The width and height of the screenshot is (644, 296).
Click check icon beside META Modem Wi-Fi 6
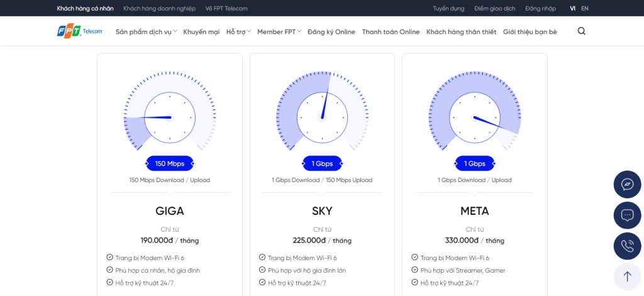(x=414, y=258)
